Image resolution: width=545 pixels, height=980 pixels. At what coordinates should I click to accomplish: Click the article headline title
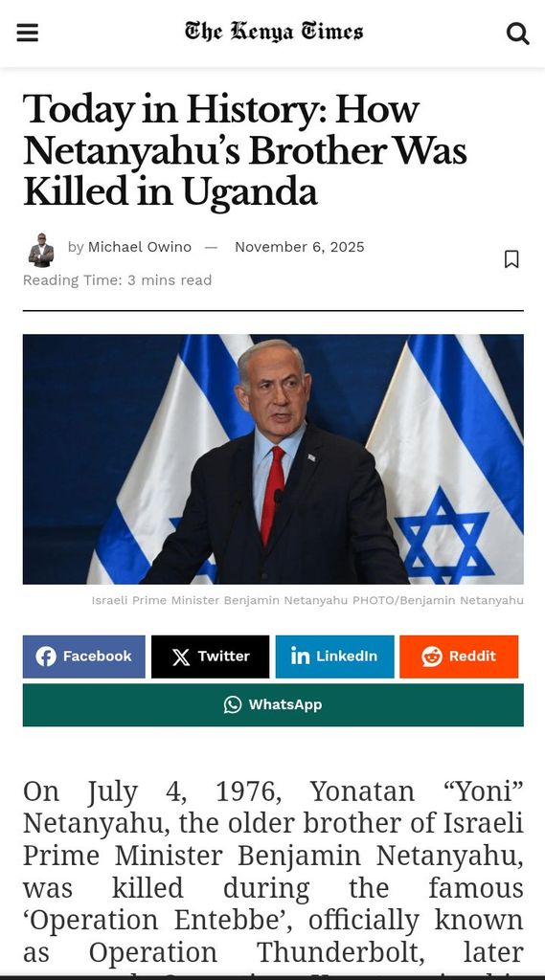245,150
